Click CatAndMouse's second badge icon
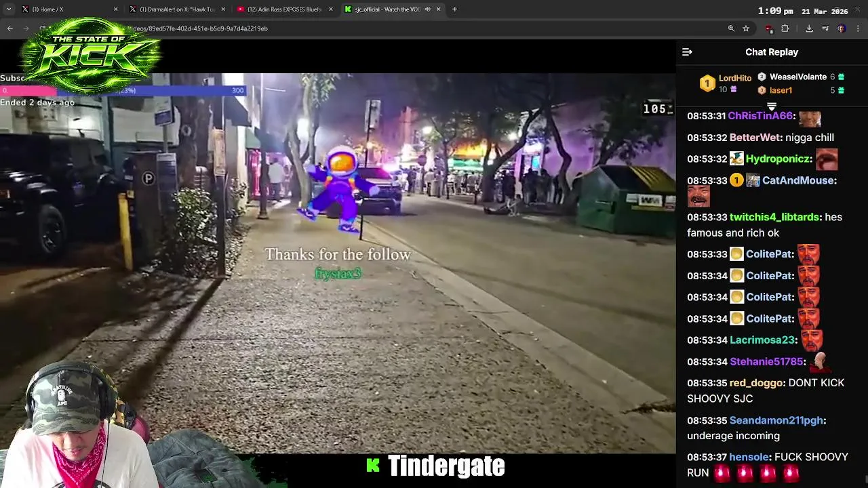868x488 pixels. (x=753, y=180)
